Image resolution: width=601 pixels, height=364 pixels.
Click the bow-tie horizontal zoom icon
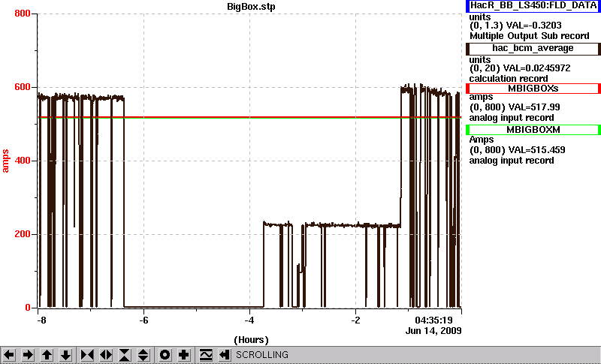(87, 355)
